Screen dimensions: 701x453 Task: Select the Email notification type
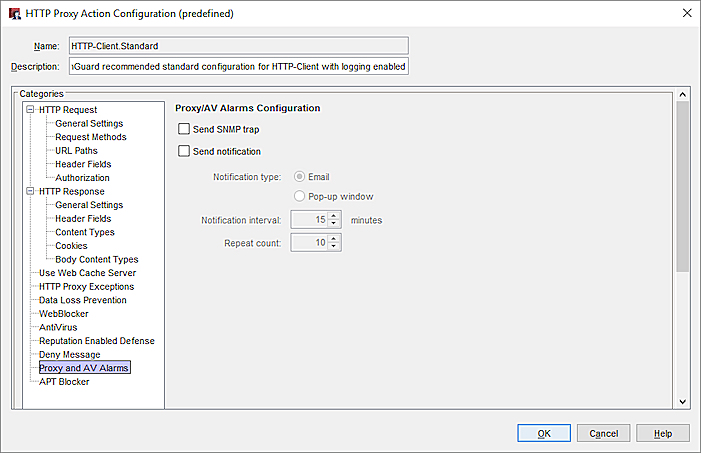coord(299,177)
